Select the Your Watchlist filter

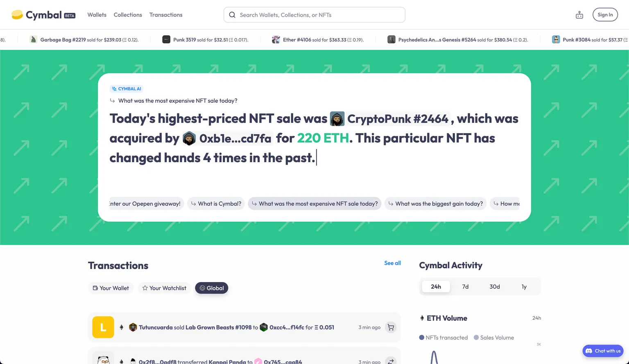click(164, 288)
